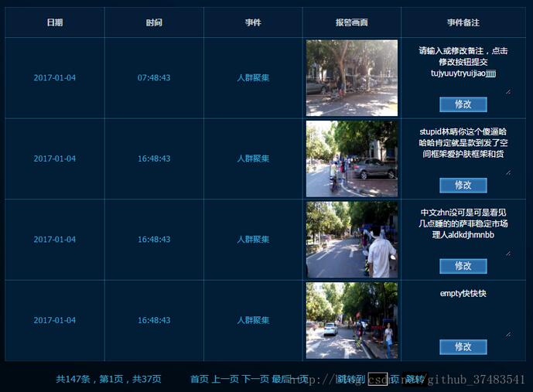Click remark text area containing empty快快快
The width and height of the screenshot is (533, 392).
463,311
